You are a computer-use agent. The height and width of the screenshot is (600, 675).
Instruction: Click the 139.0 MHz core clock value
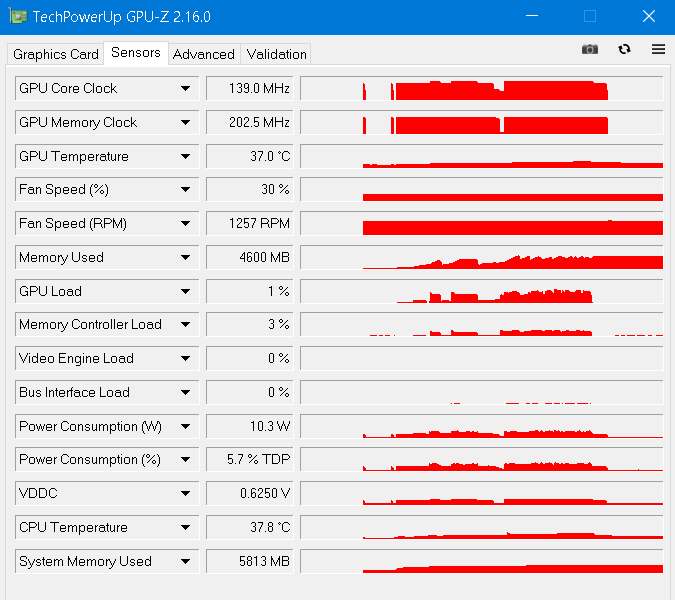click(x=250, y=88)
